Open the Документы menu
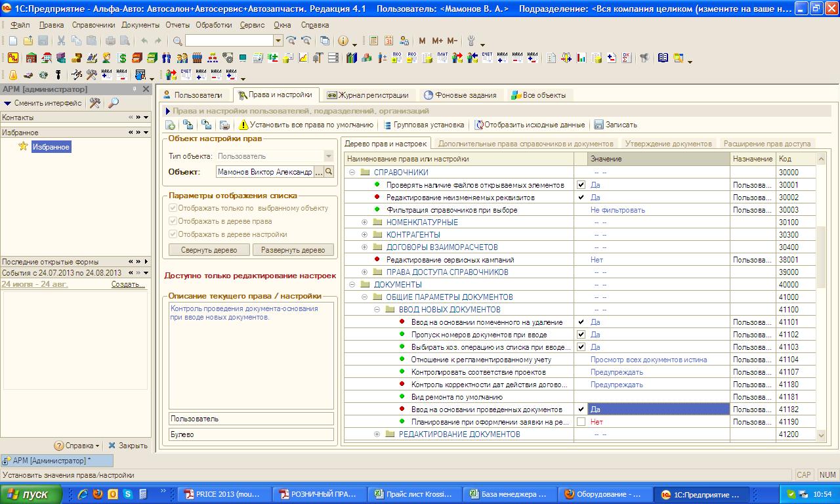 pos(140,24)
